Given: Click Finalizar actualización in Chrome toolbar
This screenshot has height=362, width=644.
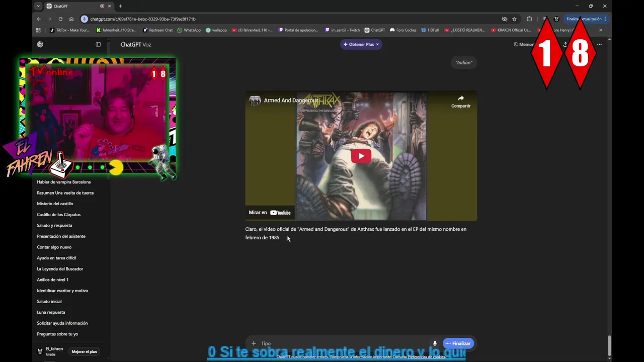Looking at the screenshot, I should point(586,19).
